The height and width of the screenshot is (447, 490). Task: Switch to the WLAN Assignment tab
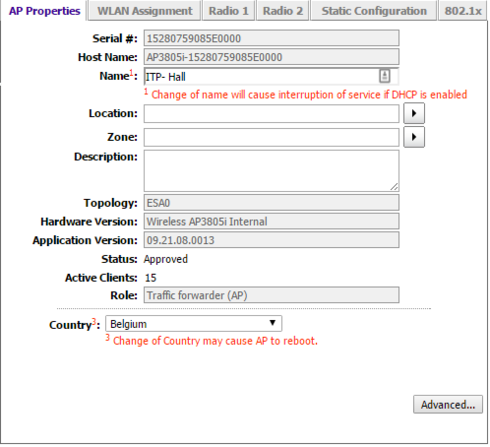(145, 11)
